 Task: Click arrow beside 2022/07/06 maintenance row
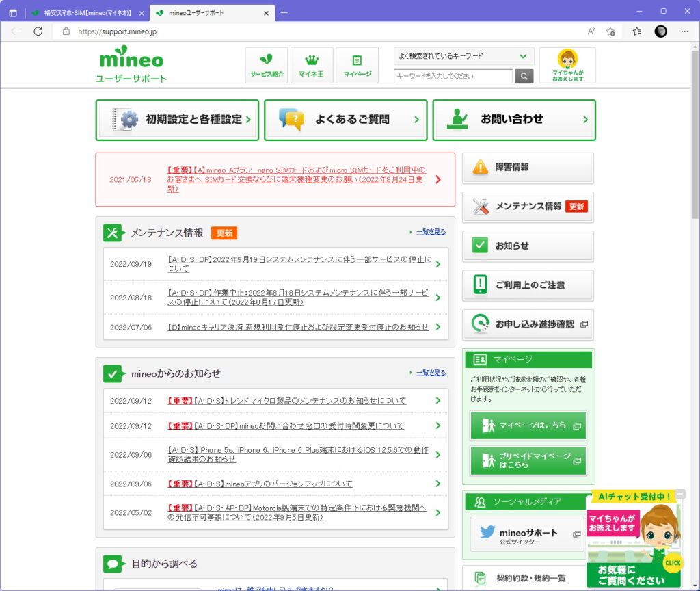tap(438, 327)
